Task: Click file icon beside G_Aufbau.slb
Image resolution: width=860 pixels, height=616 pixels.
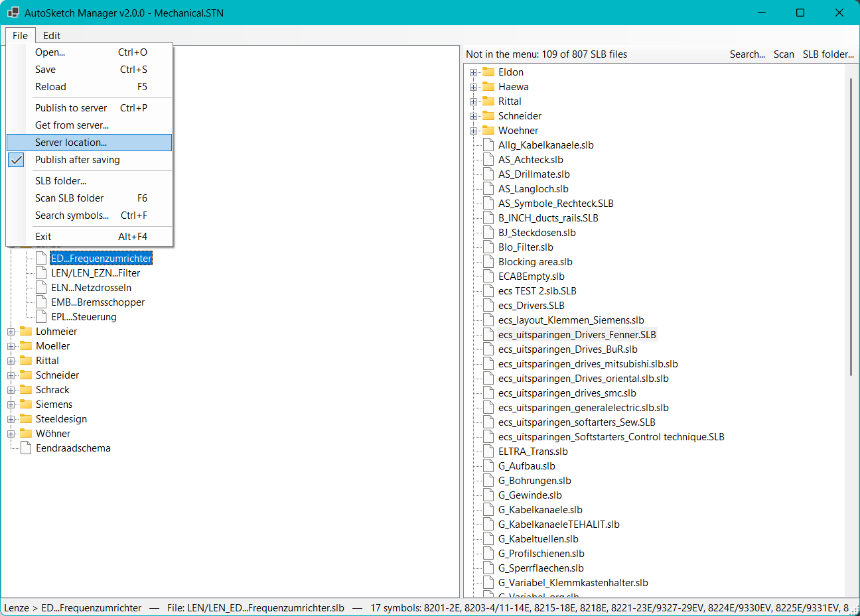Action: tap(488, 466)
